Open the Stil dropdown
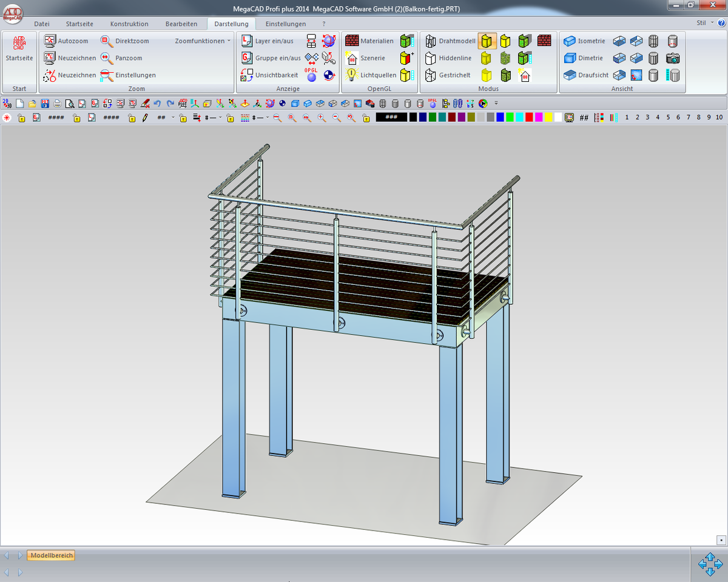The width and height of the screenshot is (728, 582). 705,24
